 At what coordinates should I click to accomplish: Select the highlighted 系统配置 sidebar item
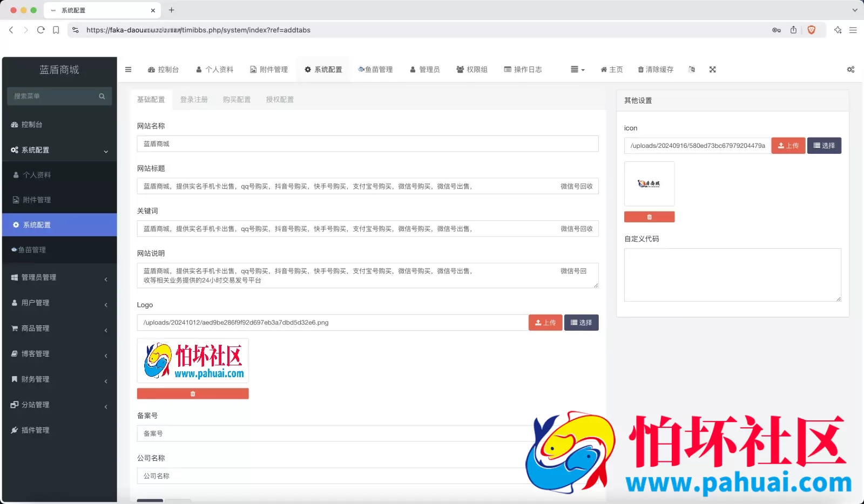click(59, 225)
